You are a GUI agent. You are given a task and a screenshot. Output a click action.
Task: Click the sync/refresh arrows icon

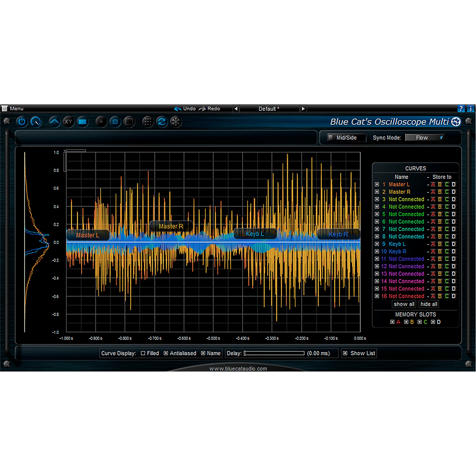[x=162, y=122]
